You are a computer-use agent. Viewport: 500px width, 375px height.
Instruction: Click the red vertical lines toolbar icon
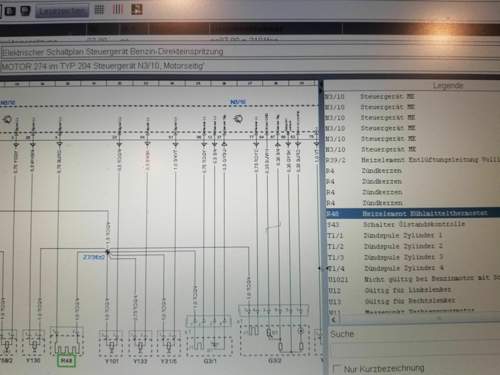[x=117, y=9]
